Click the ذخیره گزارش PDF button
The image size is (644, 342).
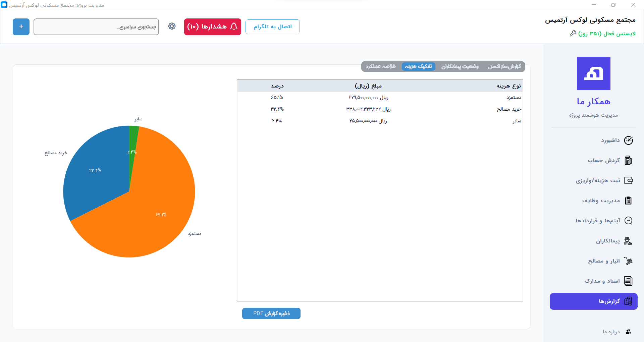tap(271, 313)
